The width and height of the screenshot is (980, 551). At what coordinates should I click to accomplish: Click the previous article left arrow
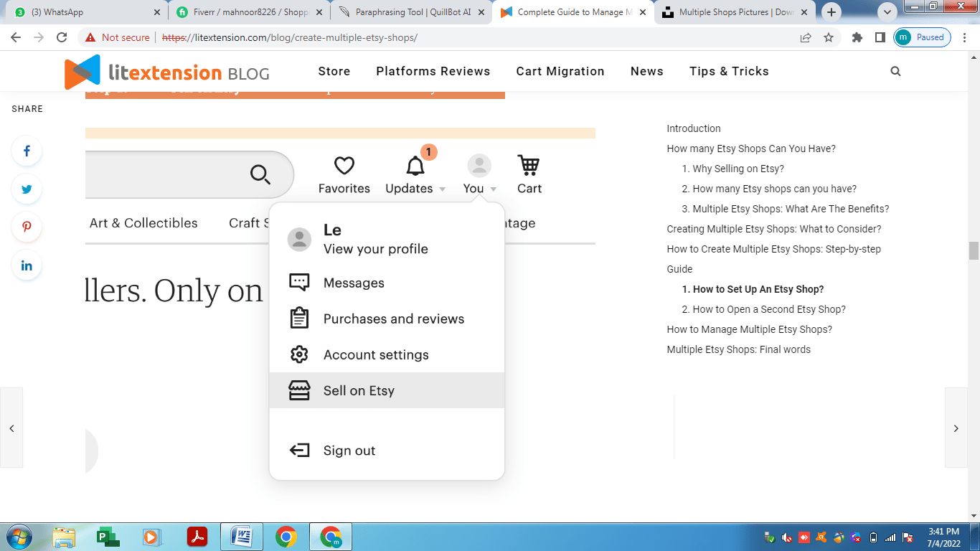pos(11,428)
